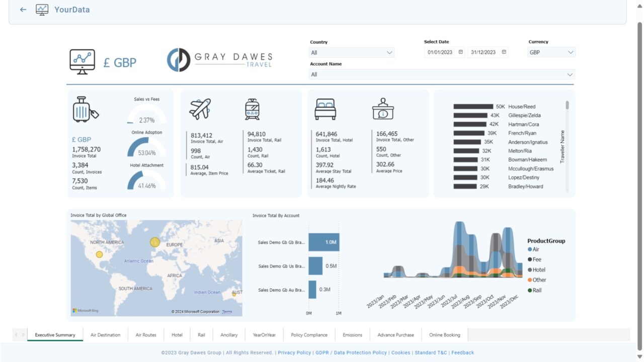Open the Account Name dropdown
Viewport: 644px width, 362px height.
[x=569, y=74]
